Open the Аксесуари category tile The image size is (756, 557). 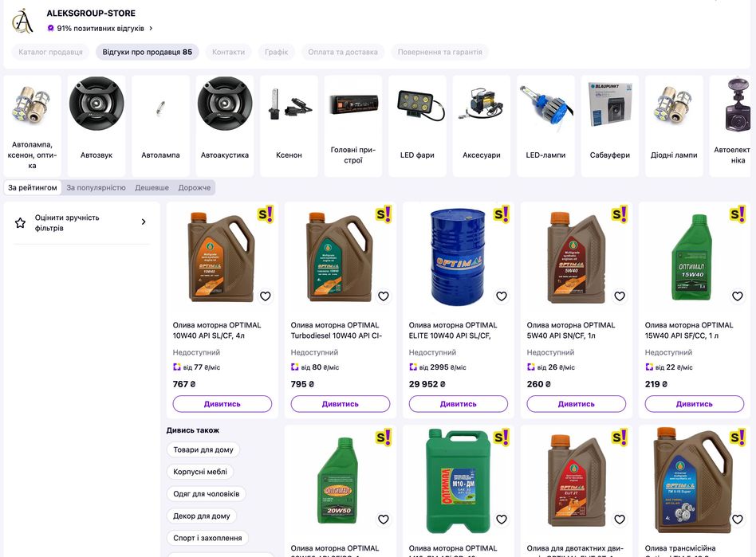point(481,125)
